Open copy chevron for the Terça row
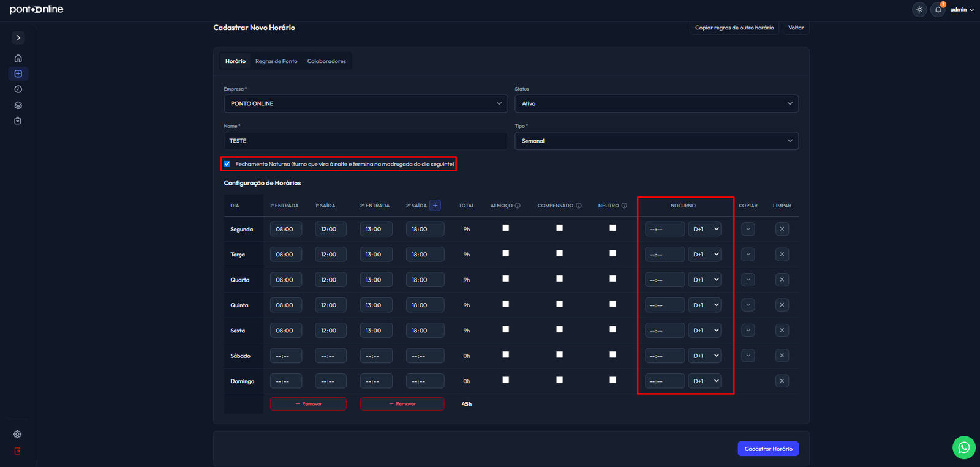Image resolution: width=980 pixels, height=467 pixels. click(x=748, y=255)
